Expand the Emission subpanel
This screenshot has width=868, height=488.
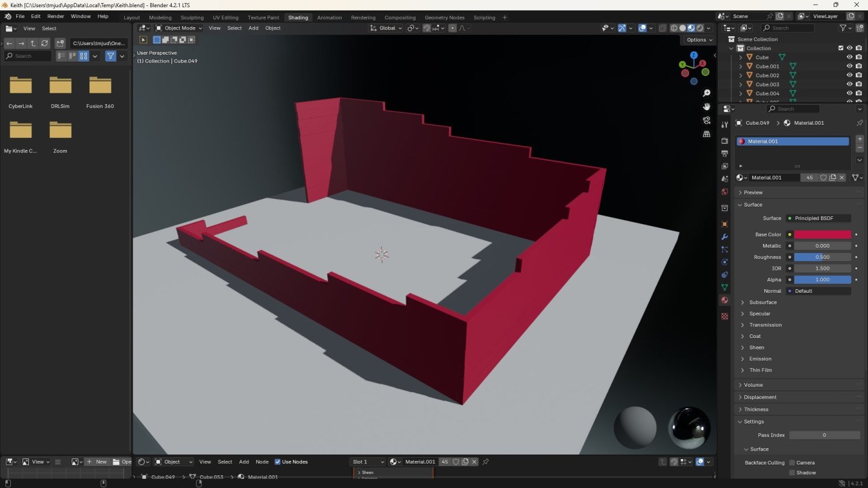click(760, 359)
